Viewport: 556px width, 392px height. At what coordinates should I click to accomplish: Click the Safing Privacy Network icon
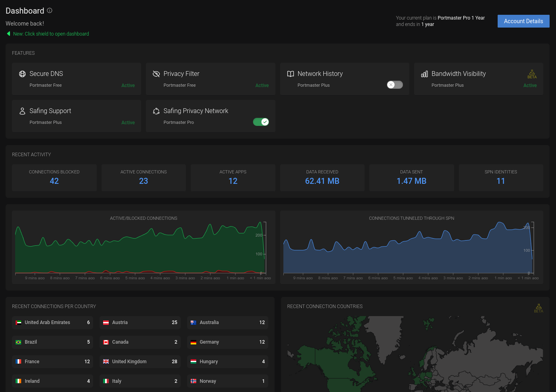pos(156,111)
